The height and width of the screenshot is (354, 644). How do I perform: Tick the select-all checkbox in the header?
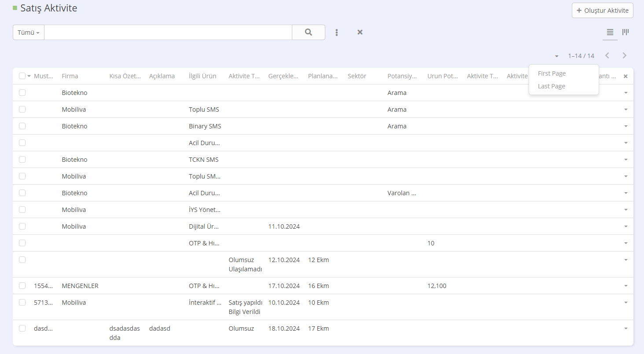[x=22, y=76]
